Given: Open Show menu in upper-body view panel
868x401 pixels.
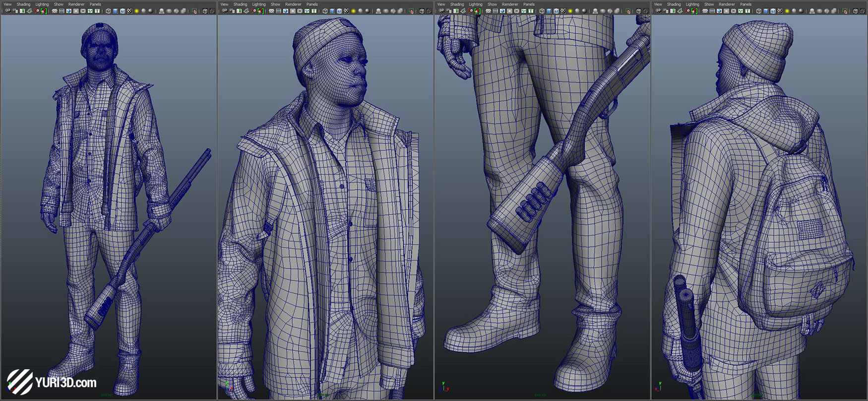Looking at the screenshot, I should click(x=275, y=4).
